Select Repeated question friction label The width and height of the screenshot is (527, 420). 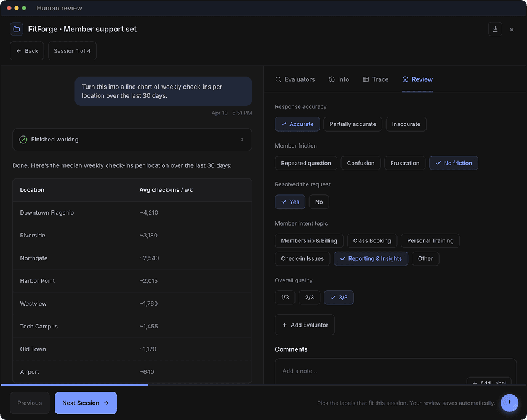click(306, 163)
